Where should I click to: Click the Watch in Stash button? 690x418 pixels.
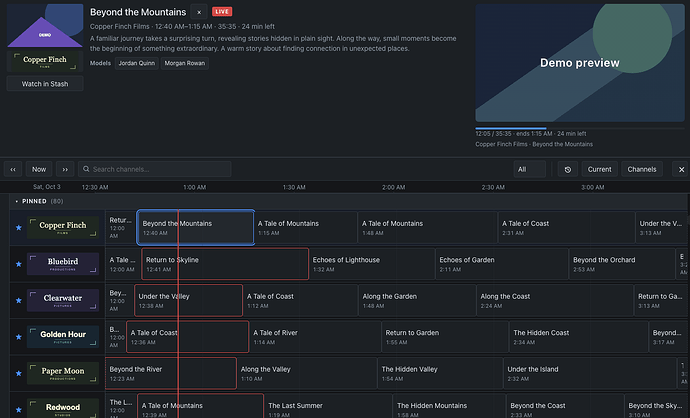(45, 84)
